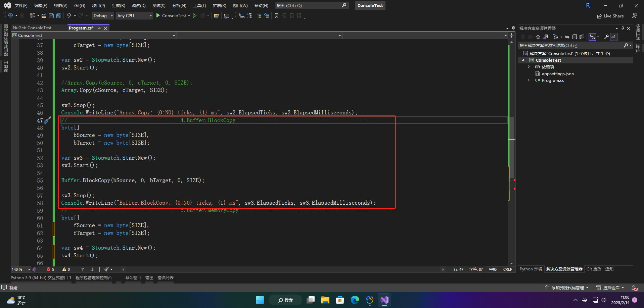Click the Undo arrow icon

tap(69, 16)
